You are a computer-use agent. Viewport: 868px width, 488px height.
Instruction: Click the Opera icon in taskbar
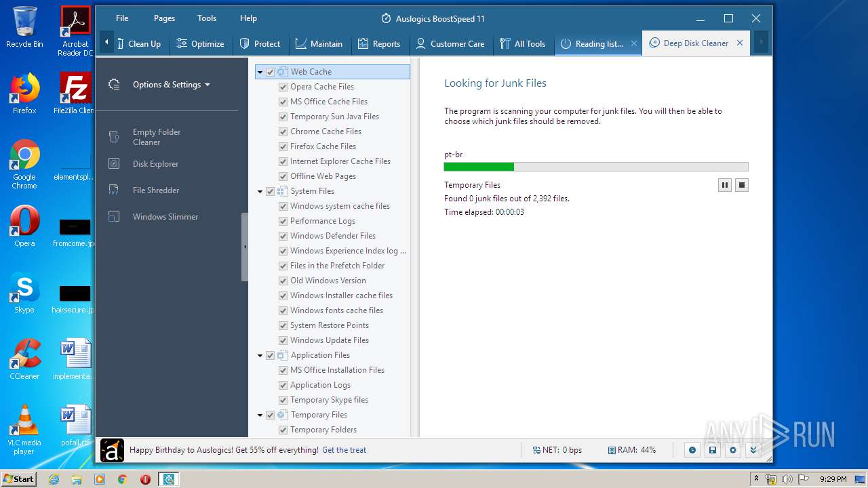(x=145, y=479)
